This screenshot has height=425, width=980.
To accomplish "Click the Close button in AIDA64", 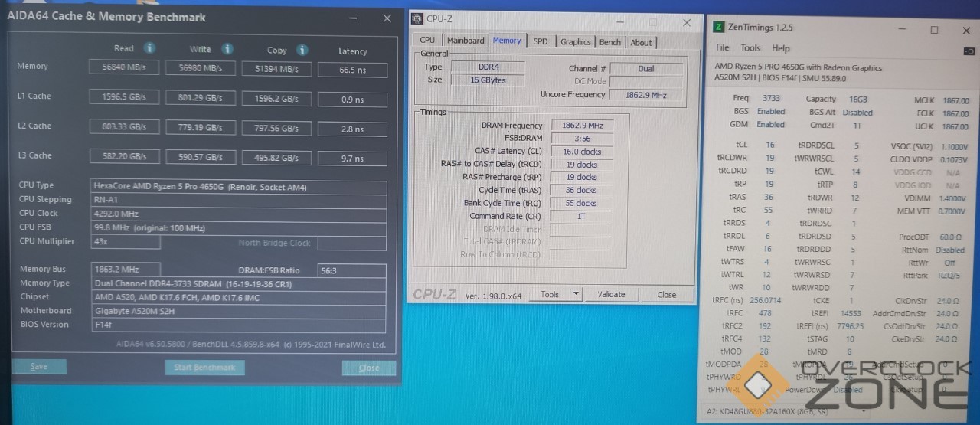I will tap(369, 368).
